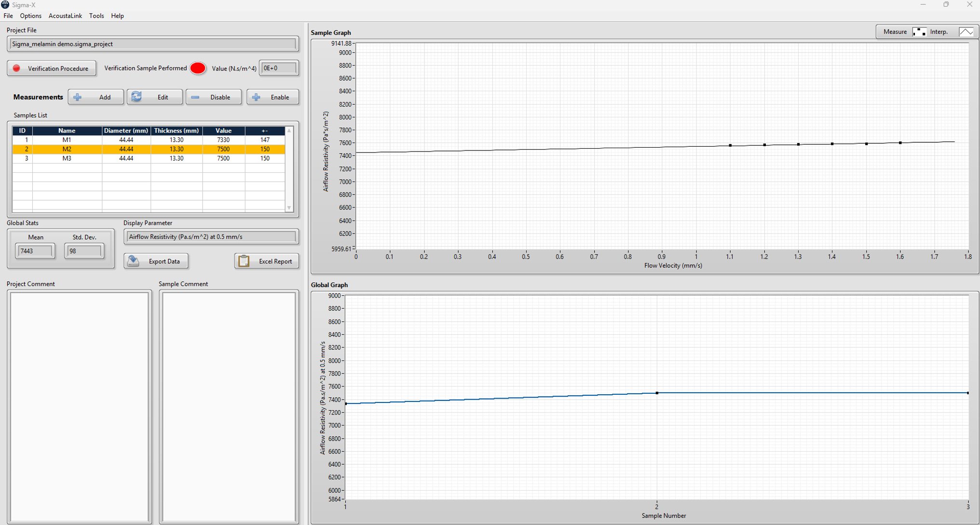Viewport: 980px width, 525px height.
Task: Open the AcoustaLink menu
Action: 65,16
